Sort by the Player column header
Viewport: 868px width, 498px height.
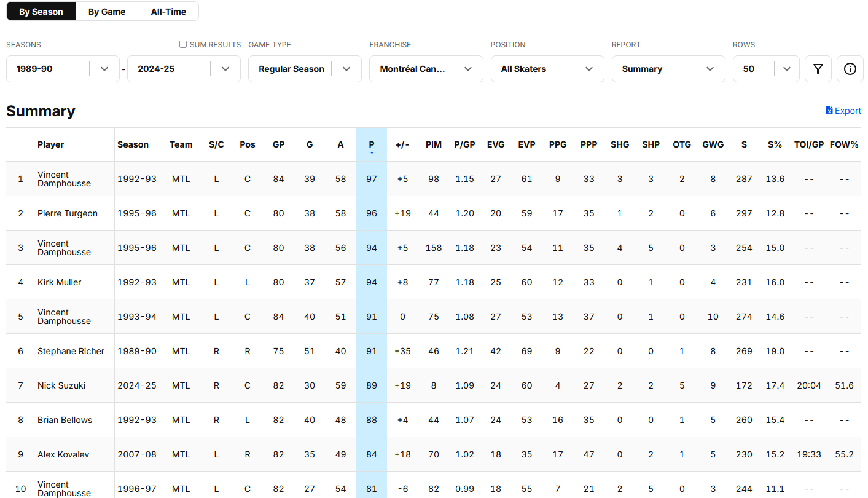[x=51, y=144]
